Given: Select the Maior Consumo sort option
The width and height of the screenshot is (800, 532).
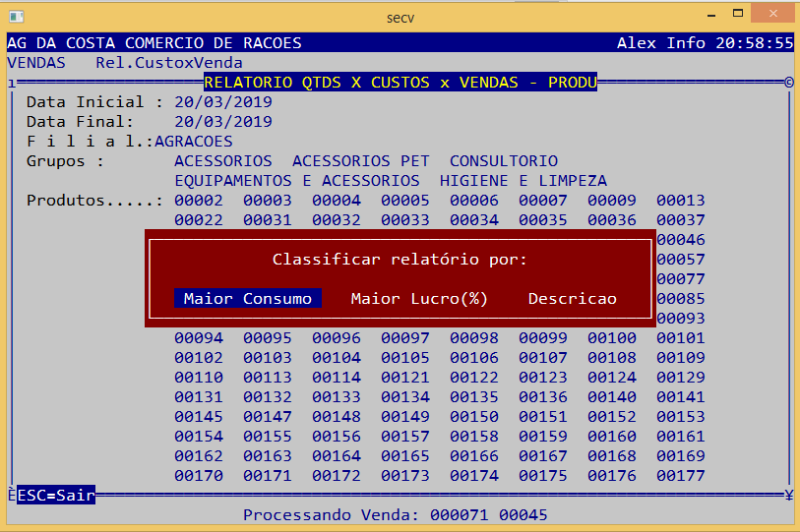Looking at the screenshot, I should pyautogui.click(x=248, y=299).
